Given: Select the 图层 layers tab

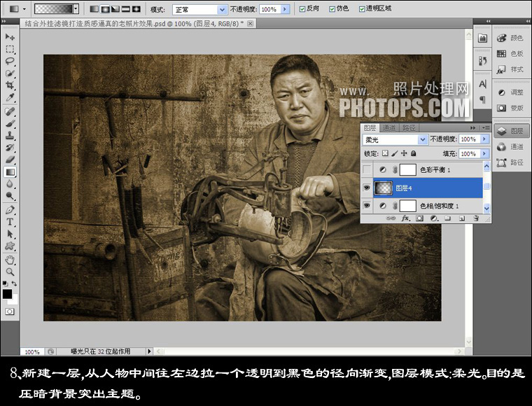Looking at the screenshot, I should (x=370, y=128).
